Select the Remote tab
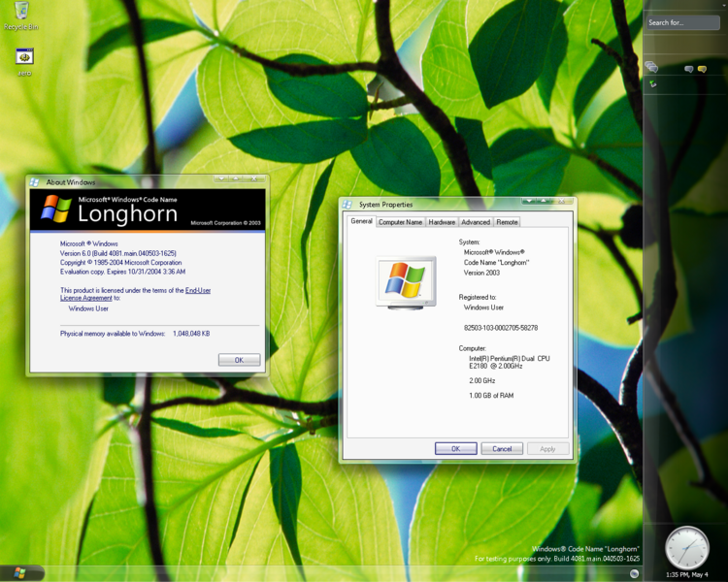Image resolution: width=728 pixels, height=582 pixels. tap(507, 222)
